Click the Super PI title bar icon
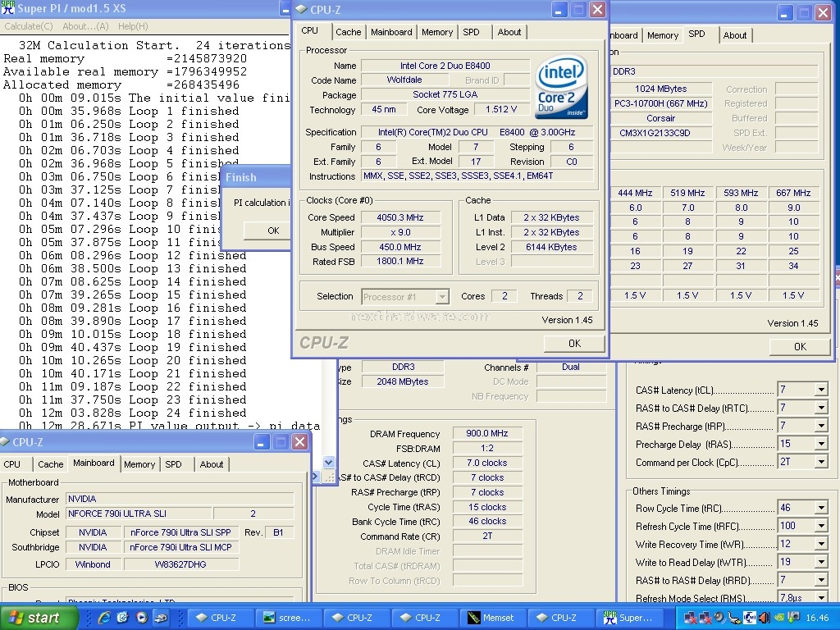The image size is (840, 630). pyautogui.click(x=7, y=8)
